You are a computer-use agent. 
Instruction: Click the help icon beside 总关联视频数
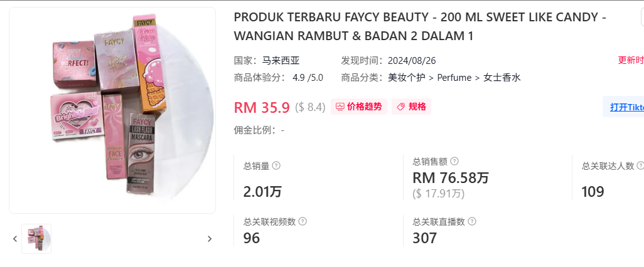click(x=303, y=221)
